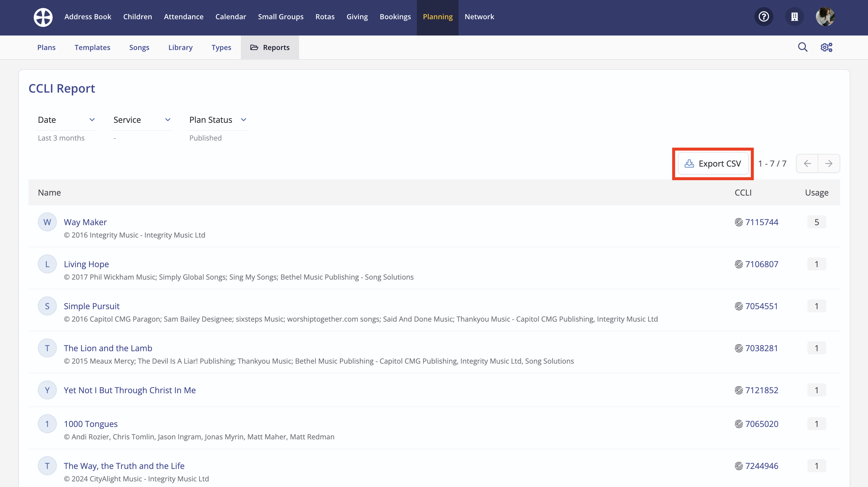Click the T avatar for The Lion and the Lamb
Screen dimensions: 868x487
pyautogui.click(x=47, y=348)
